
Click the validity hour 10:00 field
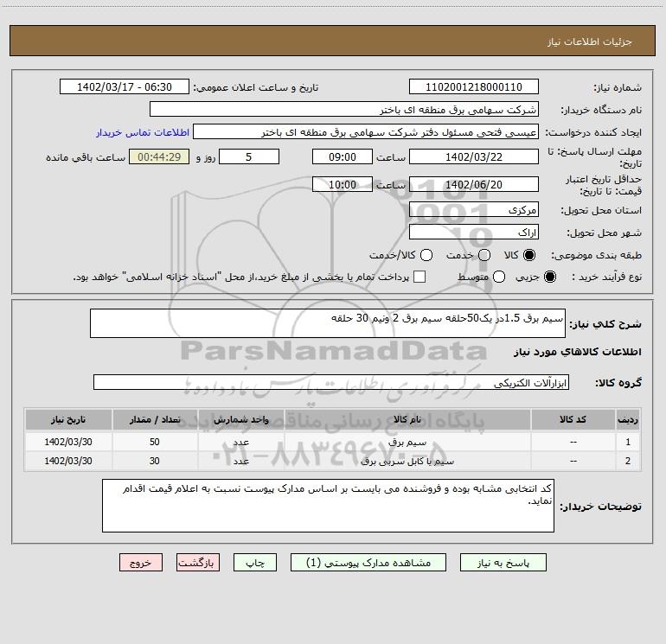pyautogui.click(x=343, y=184)
